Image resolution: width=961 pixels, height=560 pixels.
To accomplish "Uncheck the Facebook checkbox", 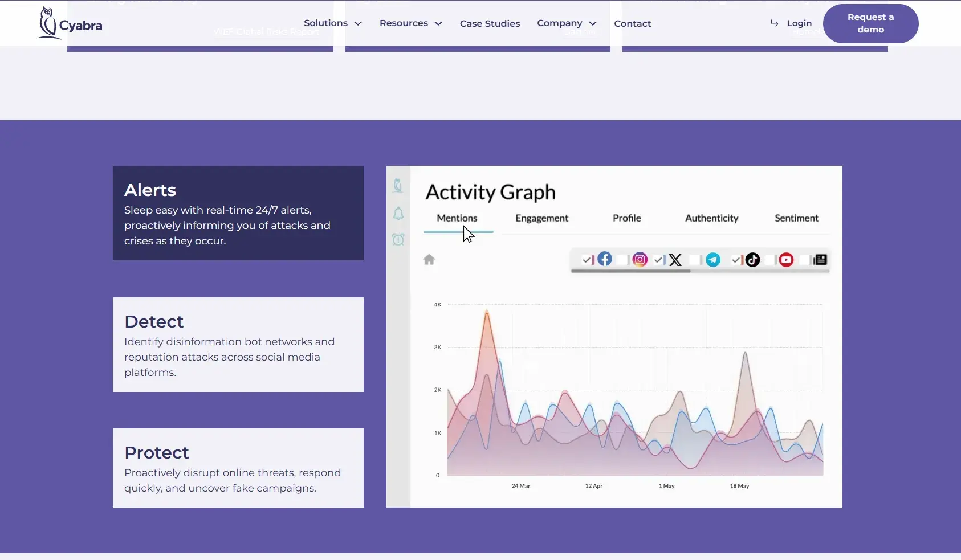I will click(x=587, y=260).
